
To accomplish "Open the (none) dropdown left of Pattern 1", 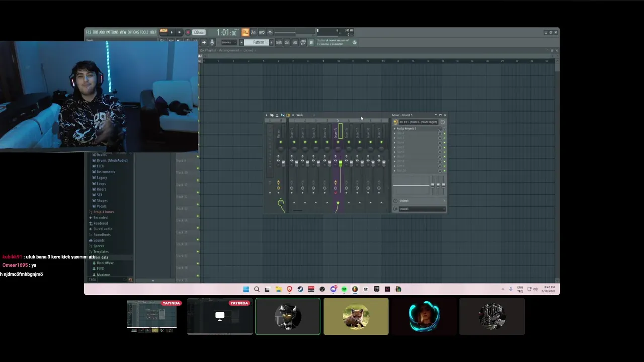I will pos(229,42).
